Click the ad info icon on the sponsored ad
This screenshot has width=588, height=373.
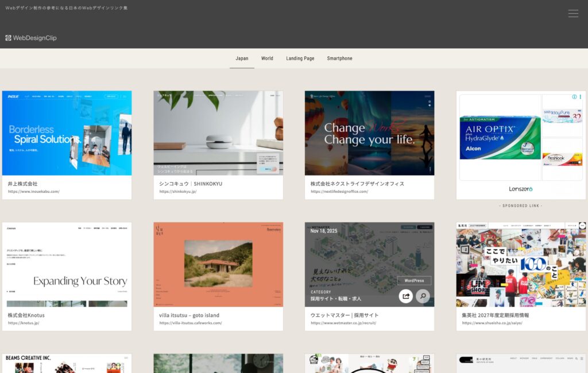[x=574, y=97]
